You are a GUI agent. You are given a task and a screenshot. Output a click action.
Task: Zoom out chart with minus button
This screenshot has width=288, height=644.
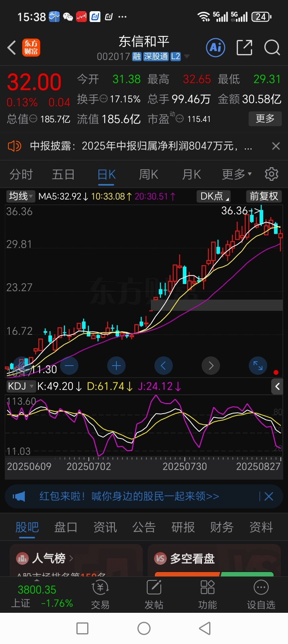coord(69,365)
